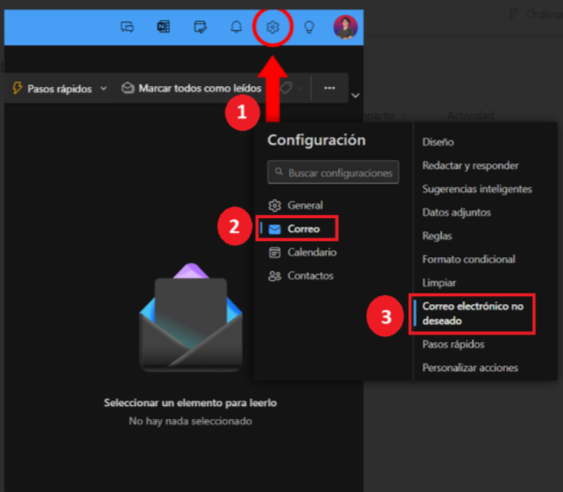The width and height of the screenshot is (563, 492).
Task: Open the settings gear icon
Action: (273, 27)
